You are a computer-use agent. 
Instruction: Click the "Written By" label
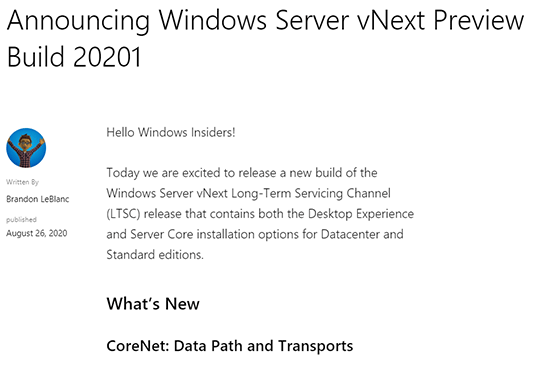click(x=22, y=182)
